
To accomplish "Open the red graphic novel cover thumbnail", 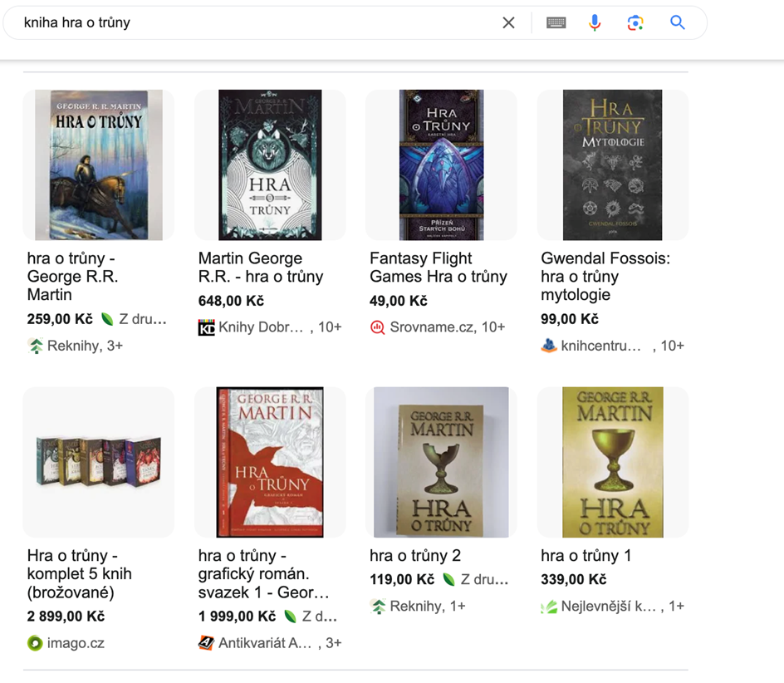I will 270,462.
